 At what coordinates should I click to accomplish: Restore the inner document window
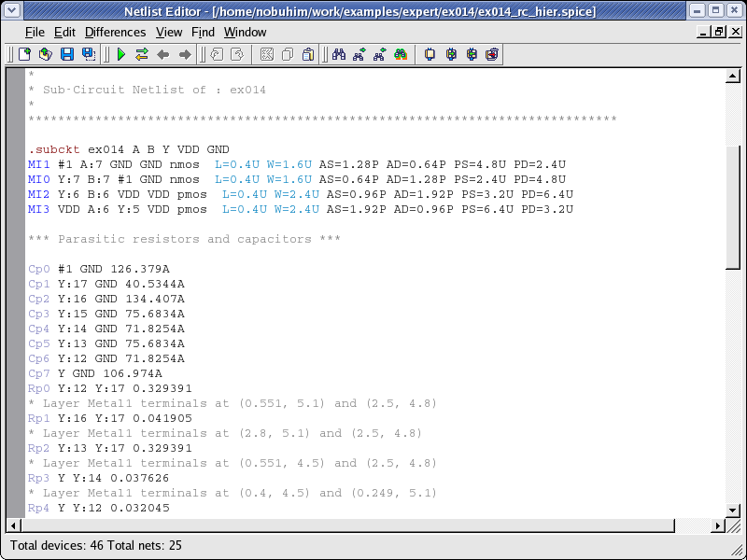(x=719, y=32)
